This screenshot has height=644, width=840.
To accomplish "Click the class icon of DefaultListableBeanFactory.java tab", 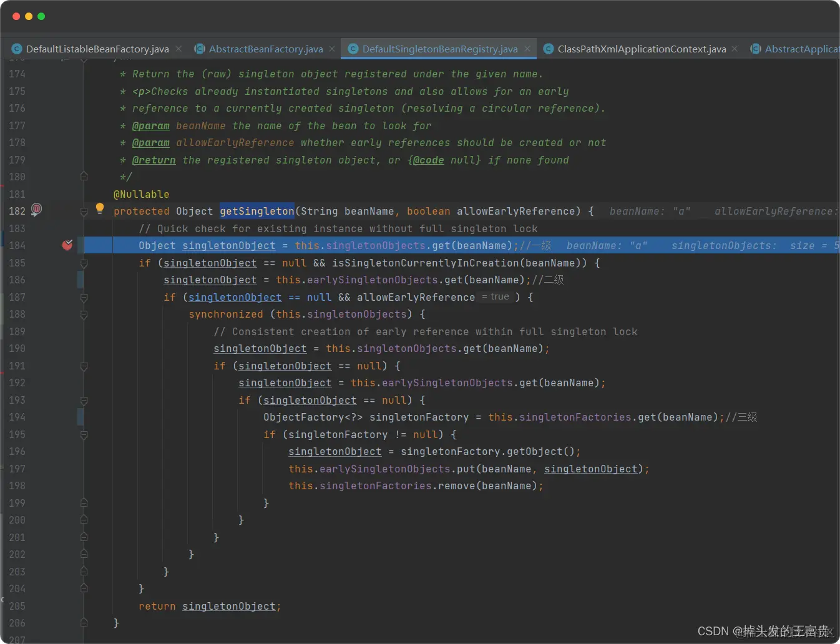I will pyautogui.click(x=17, y=49).
